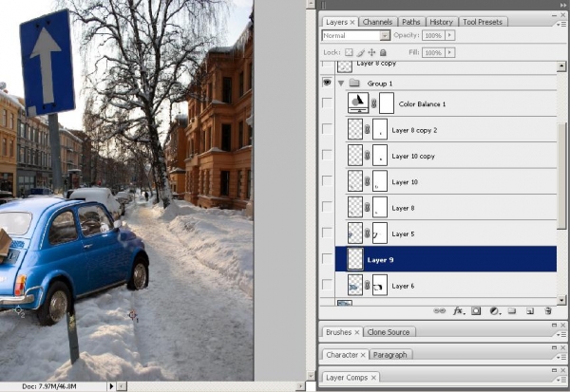Click chain link of Layer 5
Viewport: 570px width, 392px height.
pos(367,233)
